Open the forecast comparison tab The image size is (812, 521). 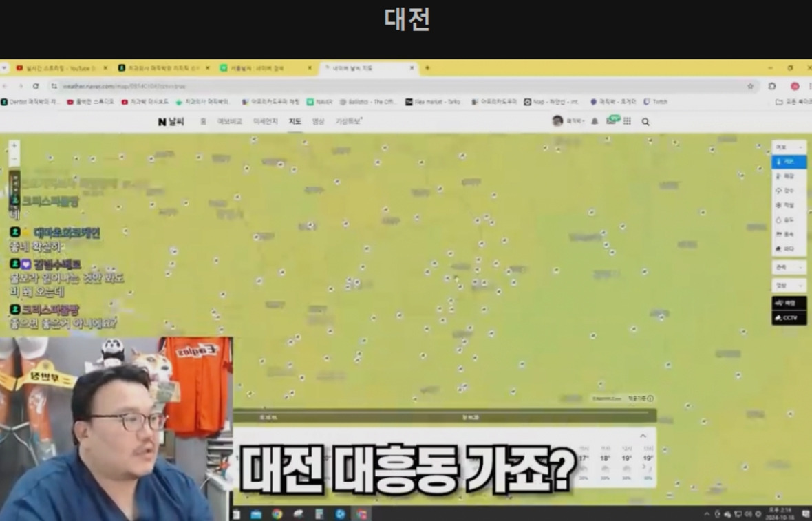click(x=229, y=121)
